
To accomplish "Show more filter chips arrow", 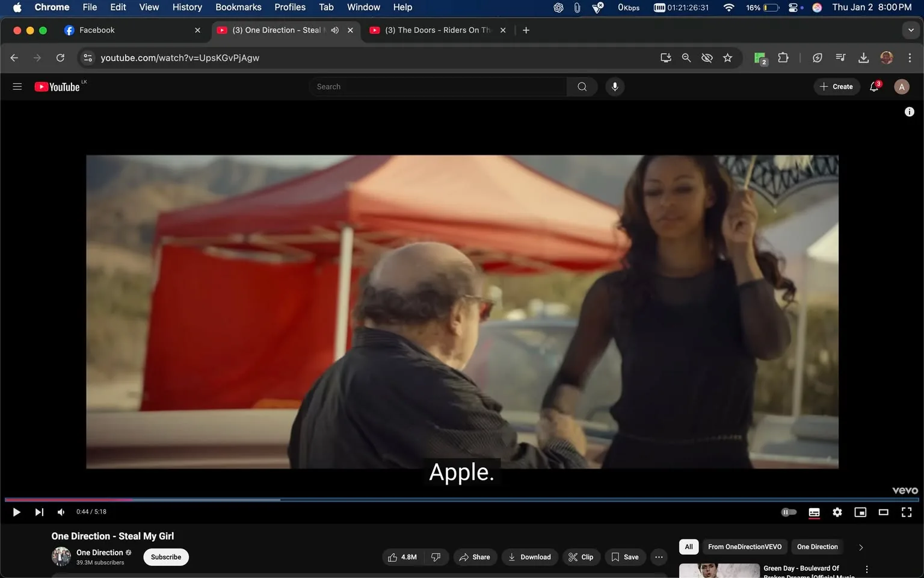I will [861, 547].
